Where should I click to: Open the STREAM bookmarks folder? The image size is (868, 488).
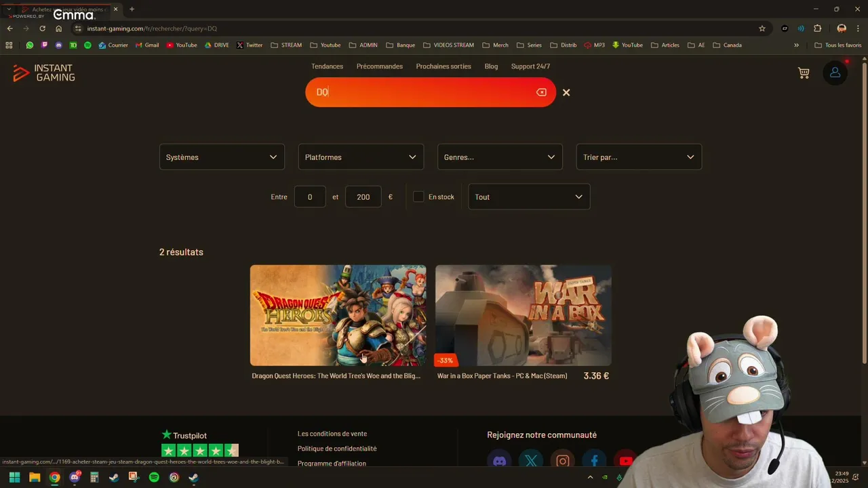click(286, 45)
